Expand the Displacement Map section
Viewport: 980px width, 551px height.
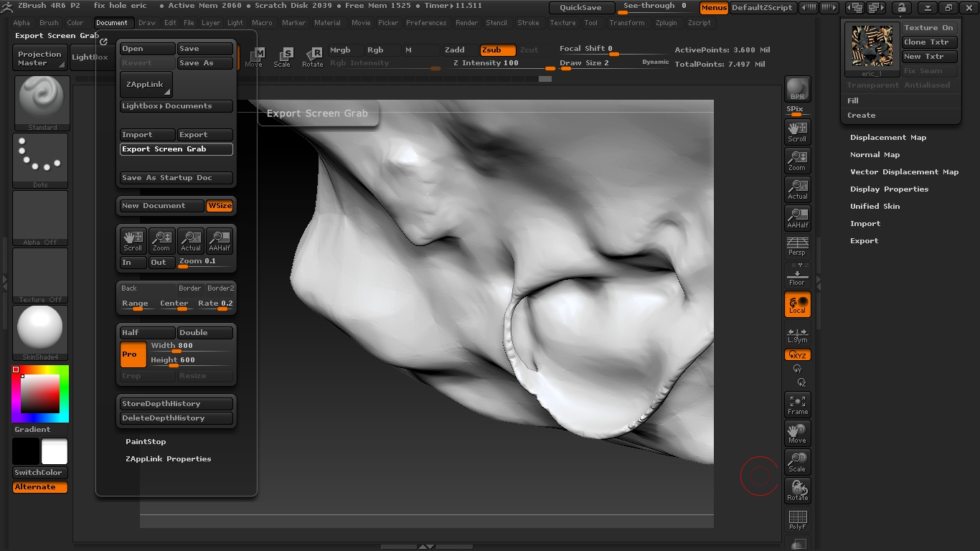[887, 138]
